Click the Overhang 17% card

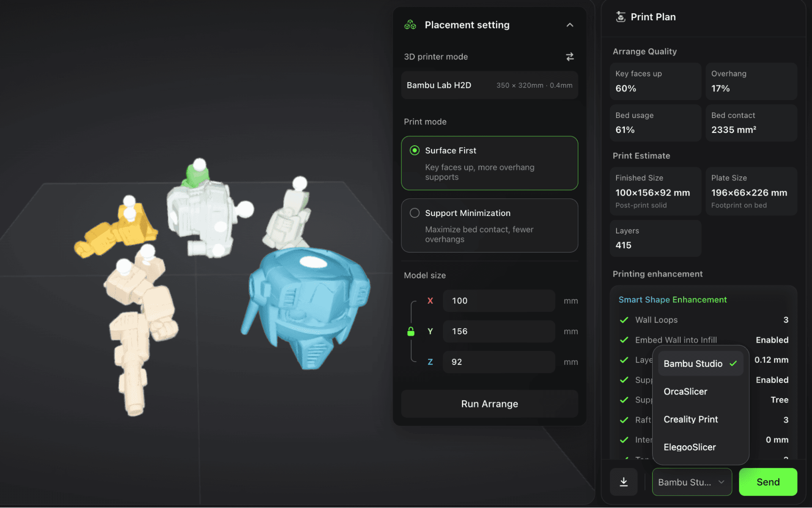(751, 81)
